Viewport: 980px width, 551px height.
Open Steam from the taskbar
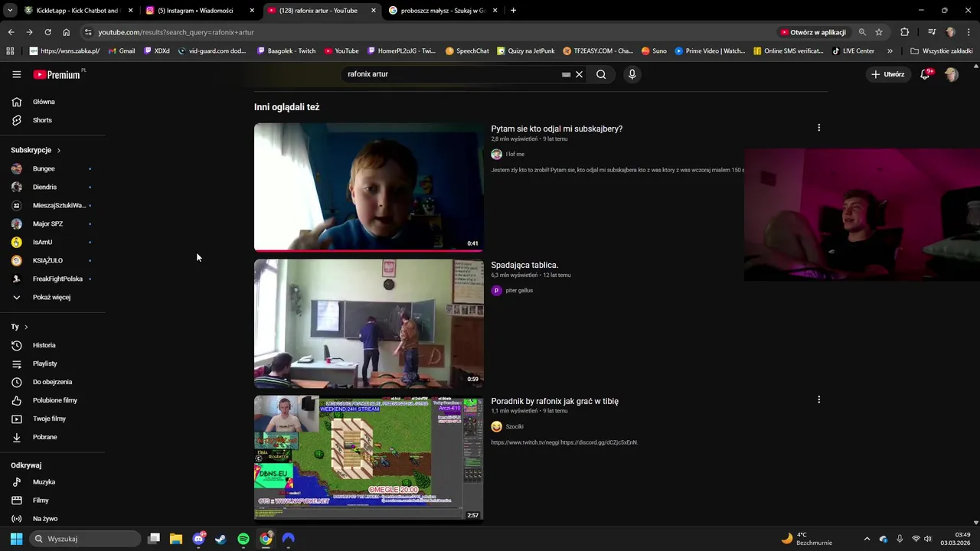(x=220, y=539)
